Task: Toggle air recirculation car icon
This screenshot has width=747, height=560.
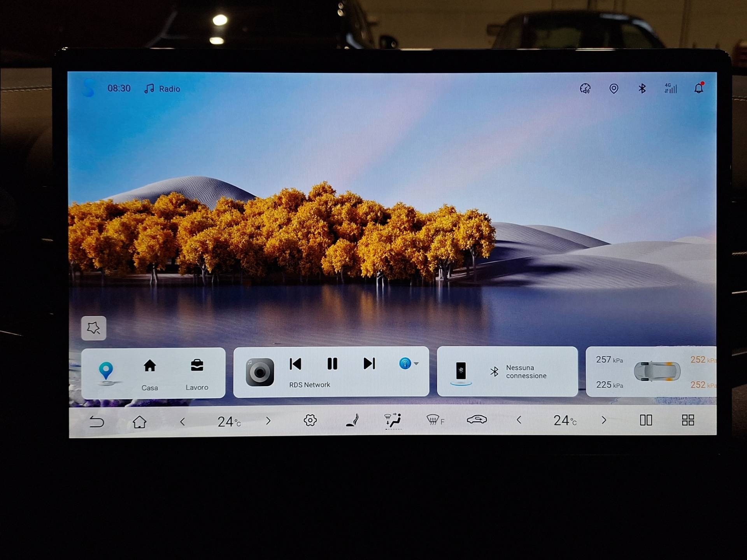Action: (477, 420)
